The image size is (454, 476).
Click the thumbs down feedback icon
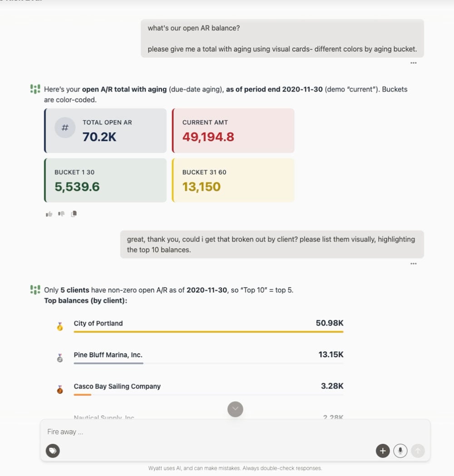tap(61, 214)
